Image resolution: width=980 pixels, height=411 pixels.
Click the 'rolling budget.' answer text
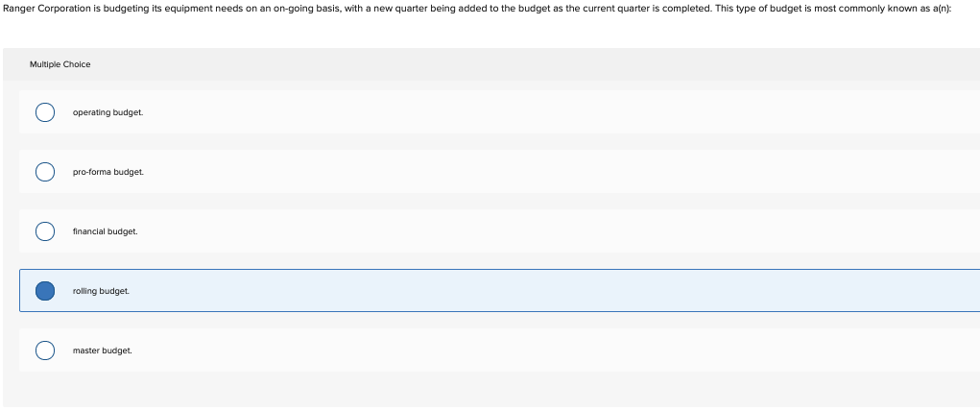coord(101,291)
